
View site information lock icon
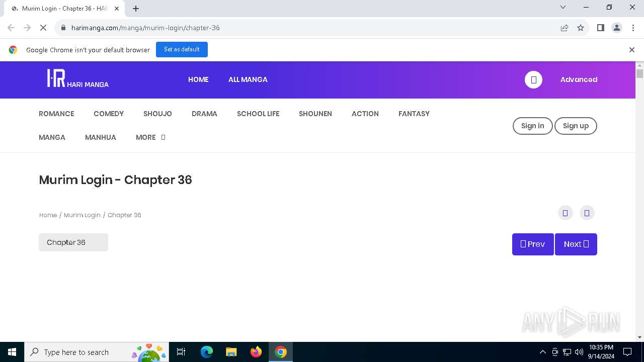click(x=63, y=28)
